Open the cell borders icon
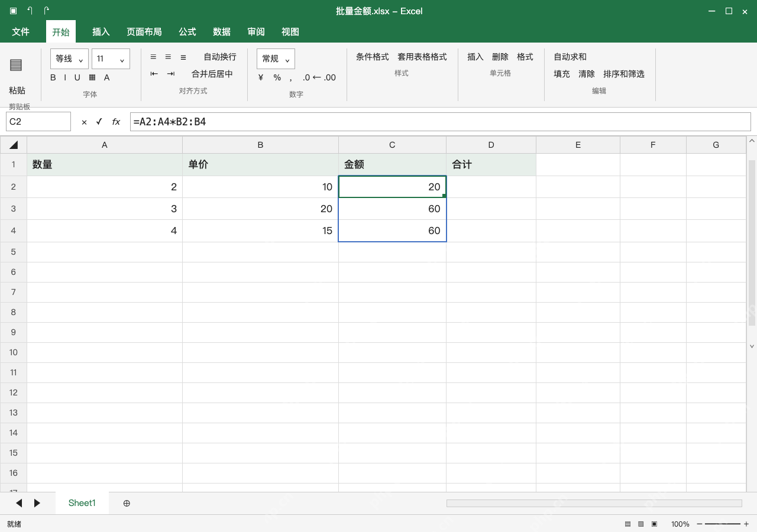Image resolution: width=757 pixels, height=532 pixels. [92, 77]
